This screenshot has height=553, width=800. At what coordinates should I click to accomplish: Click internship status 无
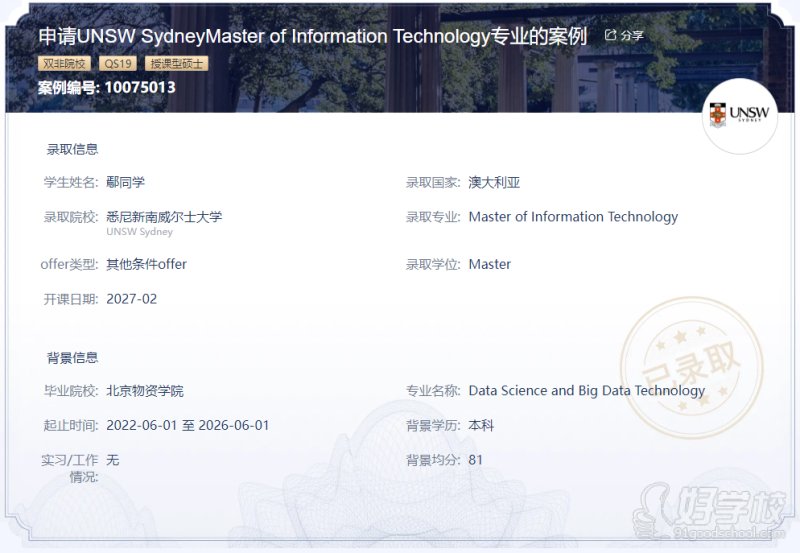pos(113,460)
